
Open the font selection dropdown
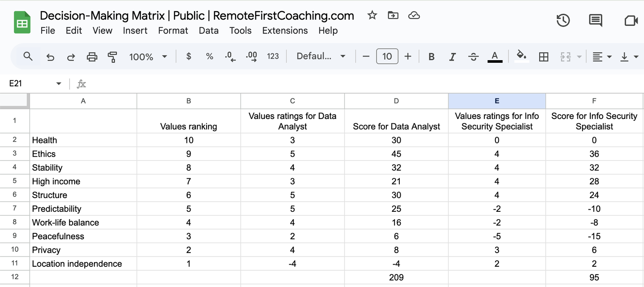pyautogui.click(x=320, y=56)
